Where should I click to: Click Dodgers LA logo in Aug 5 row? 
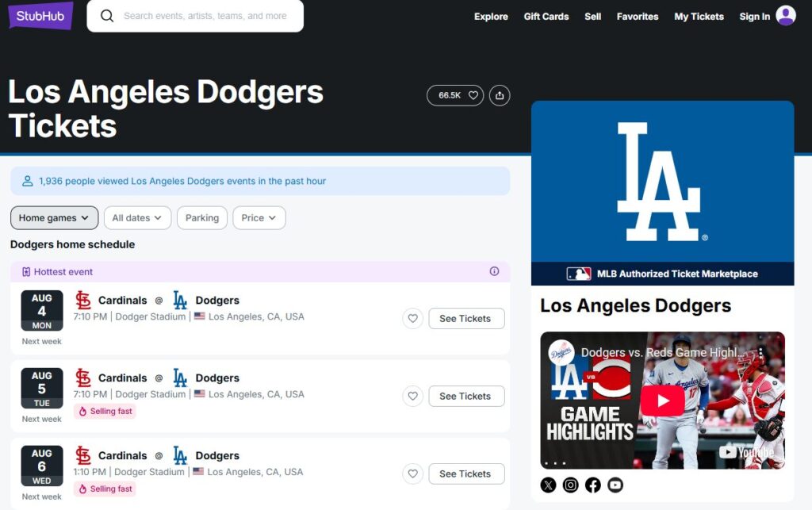tap(180, 378)
